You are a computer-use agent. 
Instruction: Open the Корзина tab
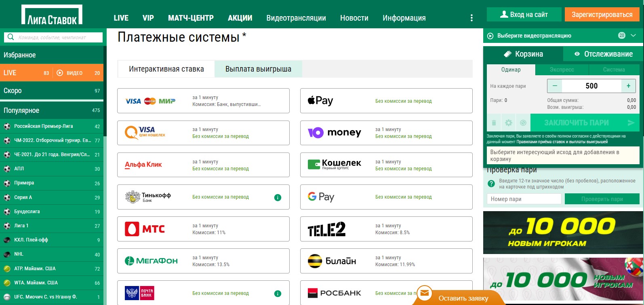tap(523, 54)
